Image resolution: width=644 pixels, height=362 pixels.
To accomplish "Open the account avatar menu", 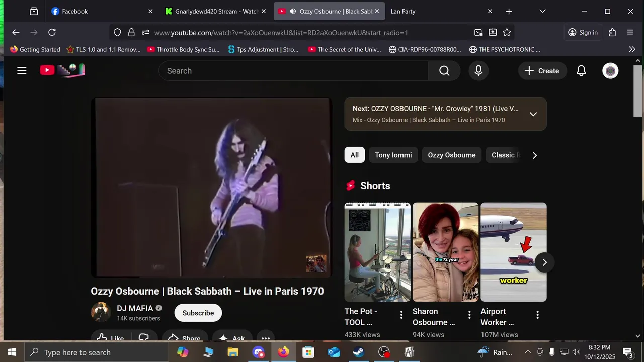I will click(610, 71).
